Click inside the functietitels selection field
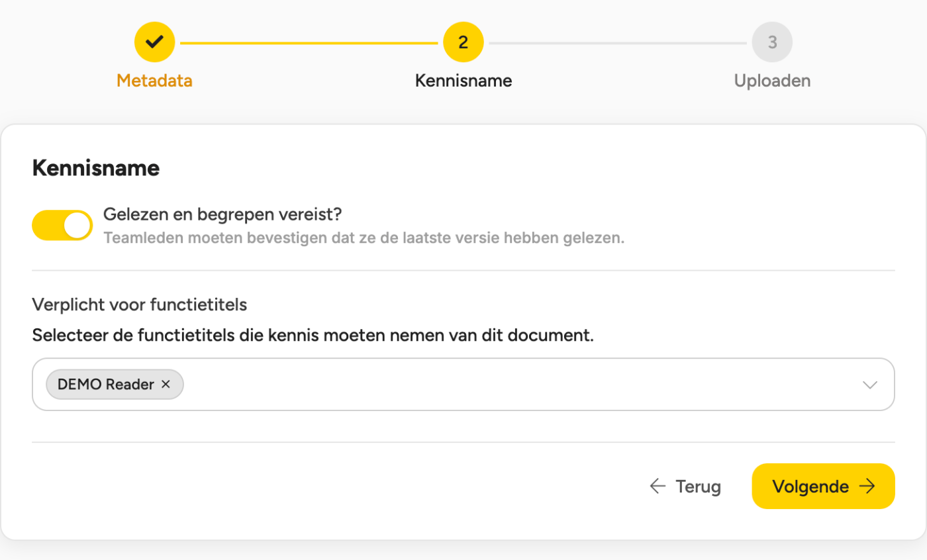The image size is (927, 560). (463, 385)
